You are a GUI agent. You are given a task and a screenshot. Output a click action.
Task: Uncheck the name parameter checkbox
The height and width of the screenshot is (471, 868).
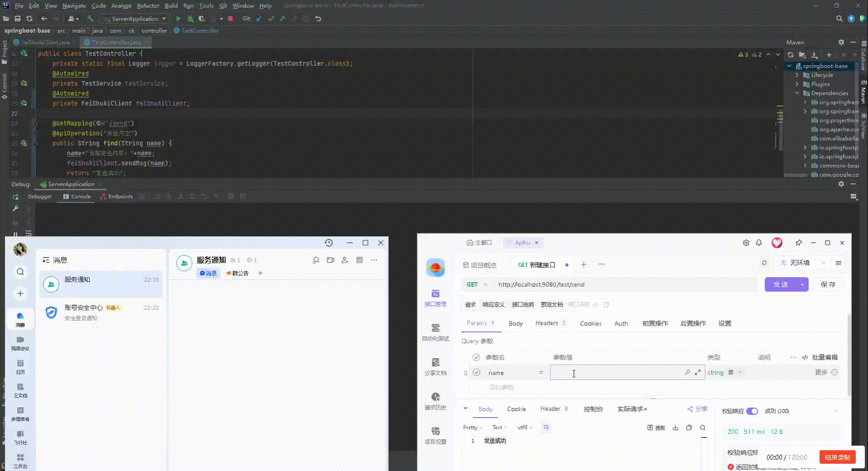[476, 372]
